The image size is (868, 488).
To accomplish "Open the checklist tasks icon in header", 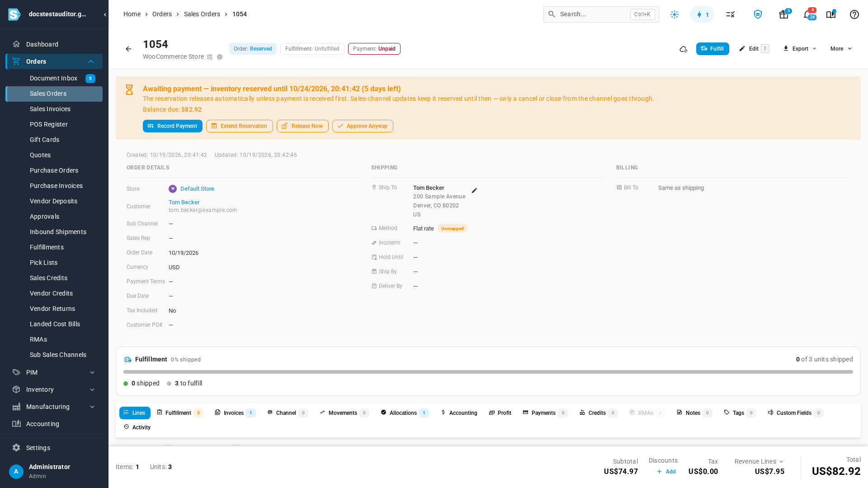I will [x=731, y=14].
